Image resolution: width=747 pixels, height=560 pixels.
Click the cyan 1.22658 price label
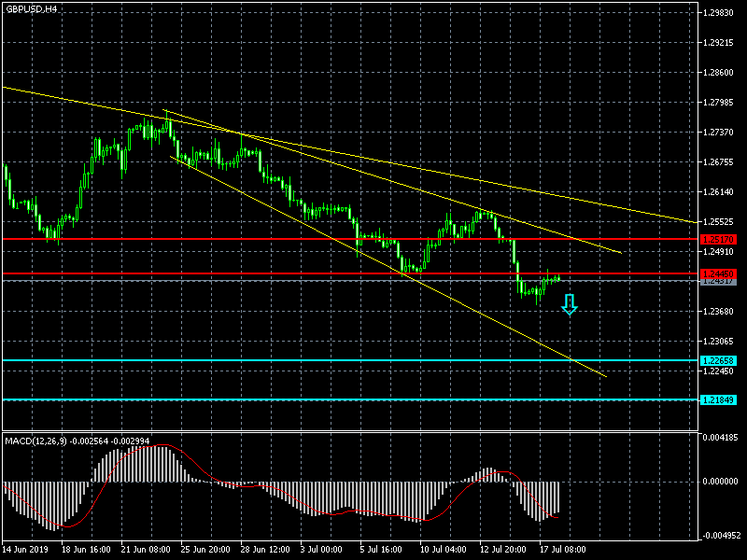717,360
